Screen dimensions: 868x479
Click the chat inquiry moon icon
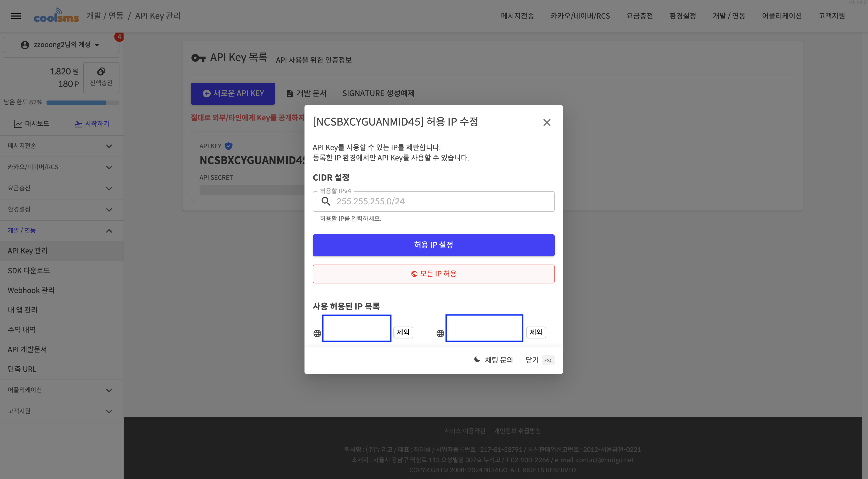pyautogui.click(x=477, y=359)
